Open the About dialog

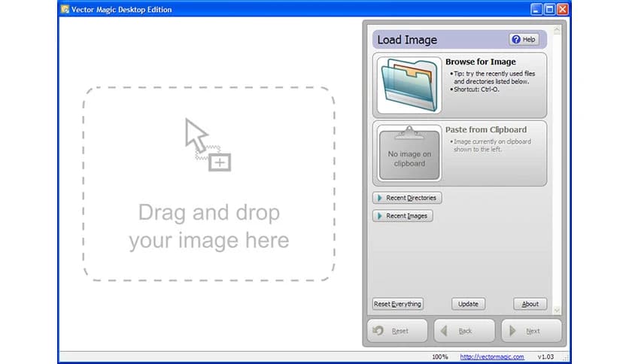click(530, 304)
